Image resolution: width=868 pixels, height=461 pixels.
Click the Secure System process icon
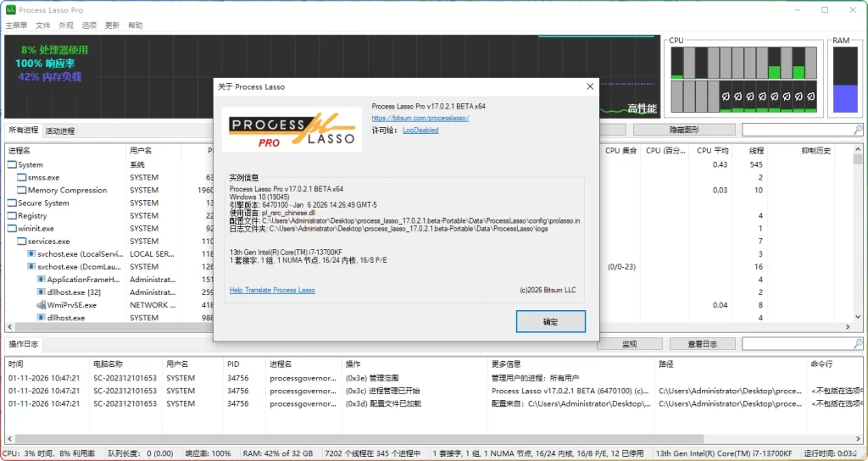coord(12,203)
